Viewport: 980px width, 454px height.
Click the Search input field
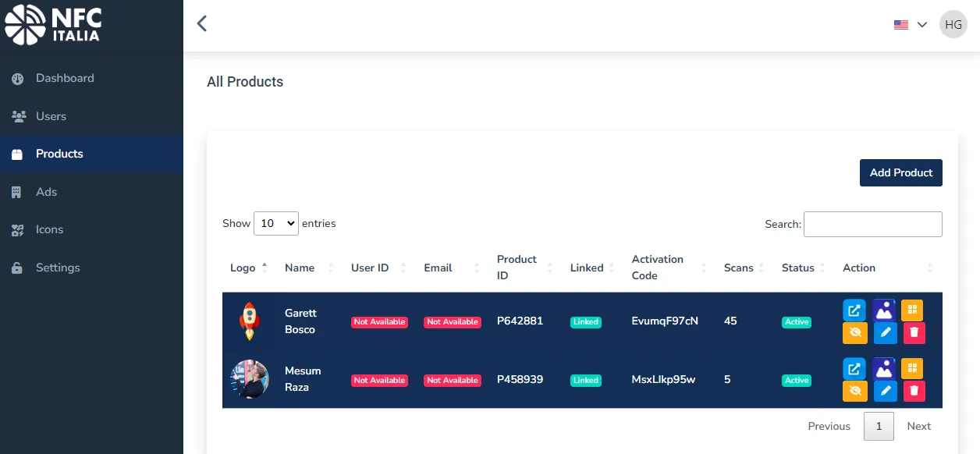[x=872, y=224]
